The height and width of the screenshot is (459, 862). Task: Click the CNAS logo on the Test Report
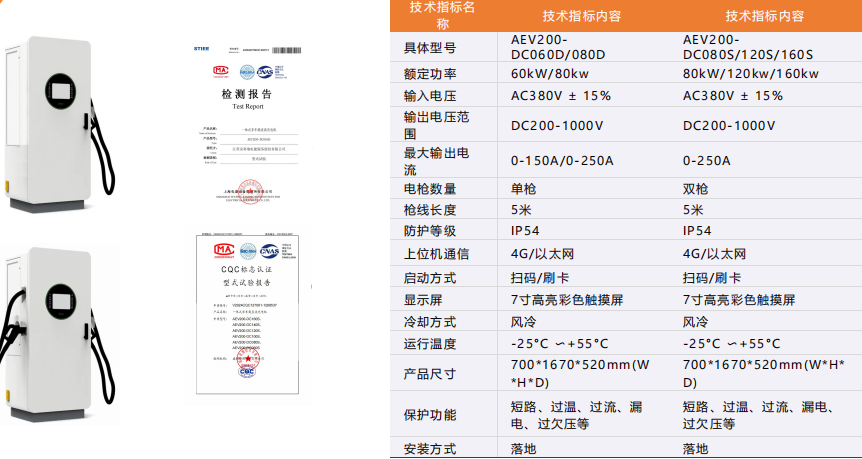[x=265, y=71]
